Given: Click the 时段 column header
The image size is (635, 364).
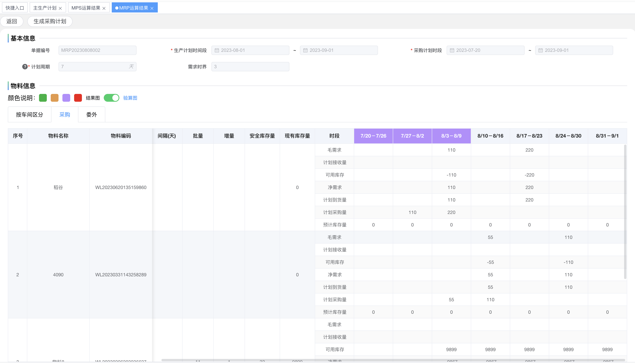Looking at the screenshot, I should click(334, 136).
